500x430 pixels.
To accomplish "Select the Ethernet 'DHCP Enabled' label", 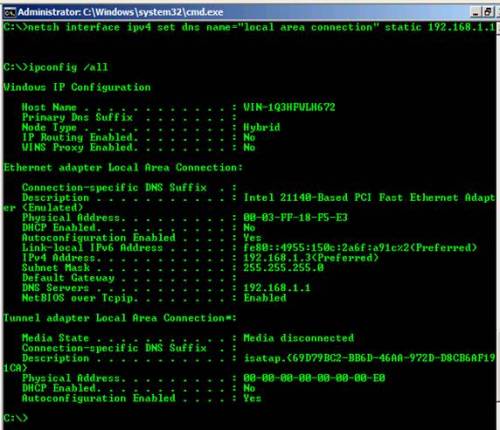I will tap(59, 227).
